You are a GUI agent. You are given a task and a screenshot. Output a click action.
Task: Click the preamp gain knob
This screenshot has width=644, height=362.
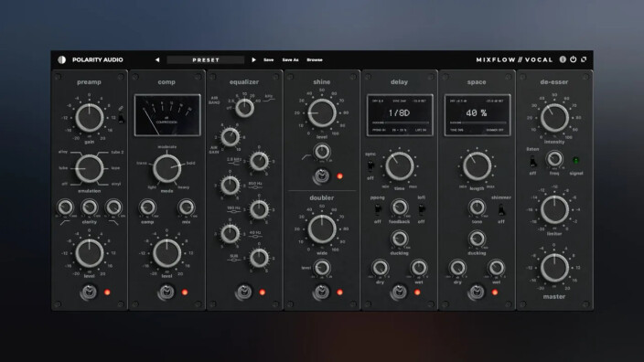(89, 118)
